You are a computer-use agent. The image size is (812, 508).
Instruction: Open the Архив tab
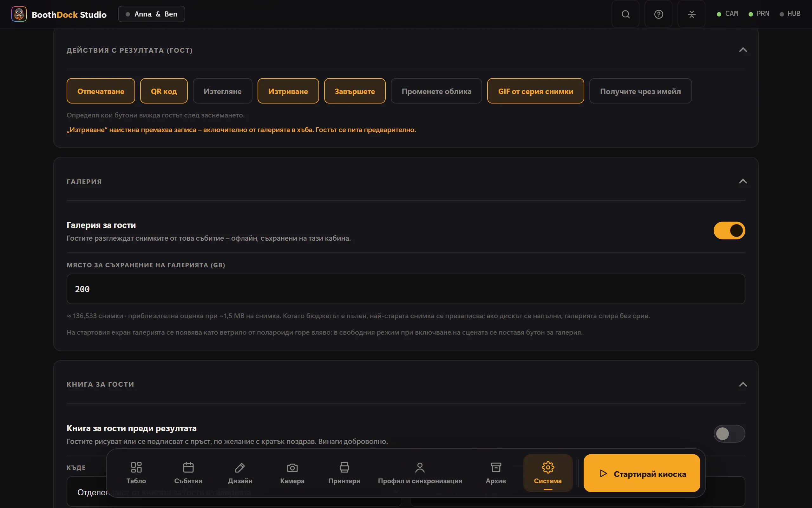click(x=495, y=473)
